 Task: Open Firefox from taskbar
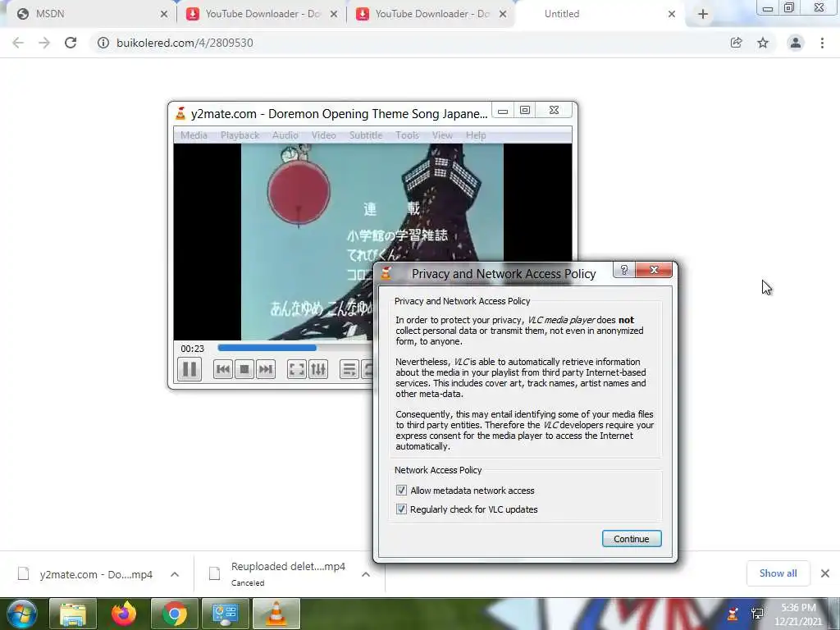click(124, 614)
